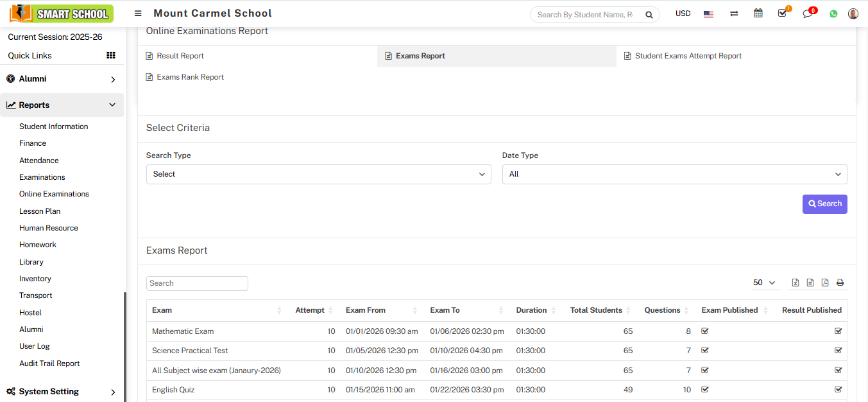Click the CSV export icon

pyautogui.click(x=810, y=282)
